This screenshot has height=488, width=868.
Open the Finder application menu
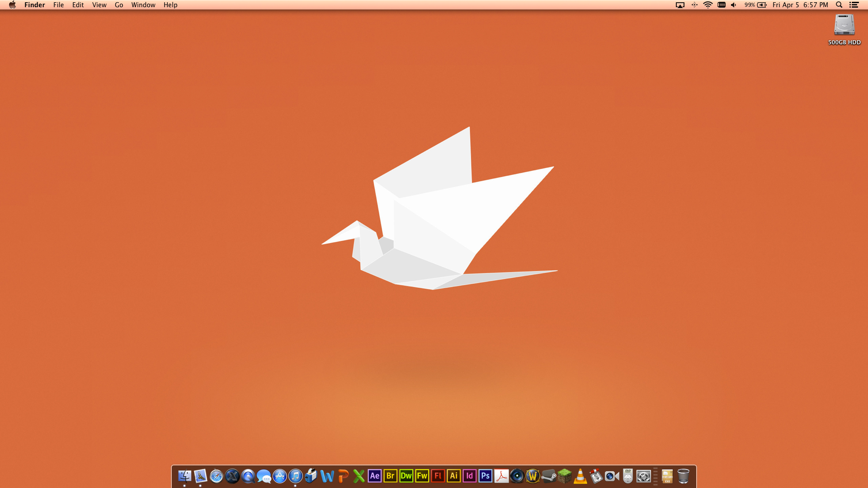(x=35, y=5)
